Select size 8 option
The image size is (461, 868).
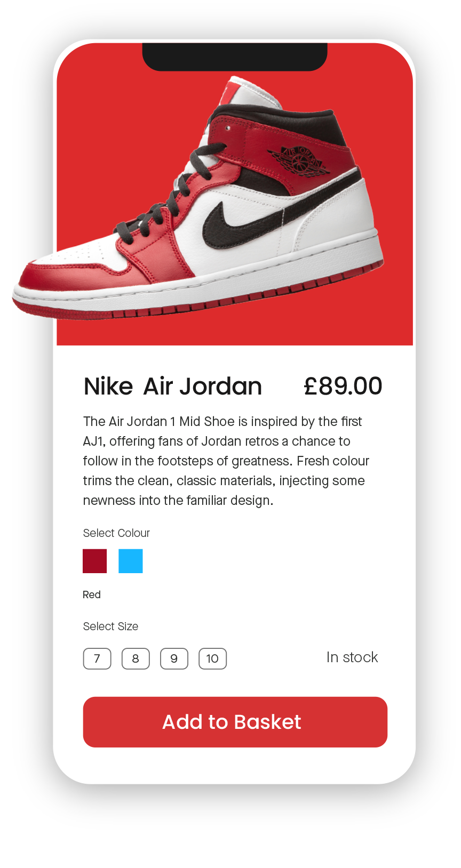[x=136, y=658]
